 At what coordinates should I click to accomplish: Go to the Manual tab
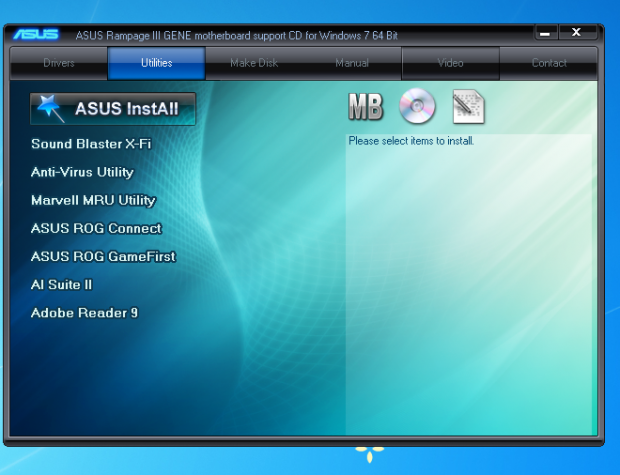click(x=352, y=63)
